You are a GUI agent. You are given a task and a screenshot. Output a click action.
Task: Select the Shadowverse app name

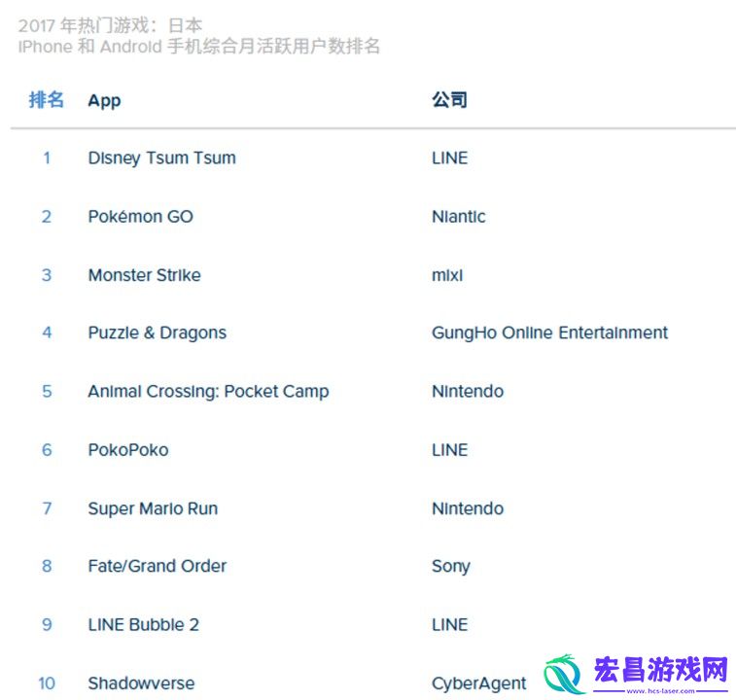point(141,683)
